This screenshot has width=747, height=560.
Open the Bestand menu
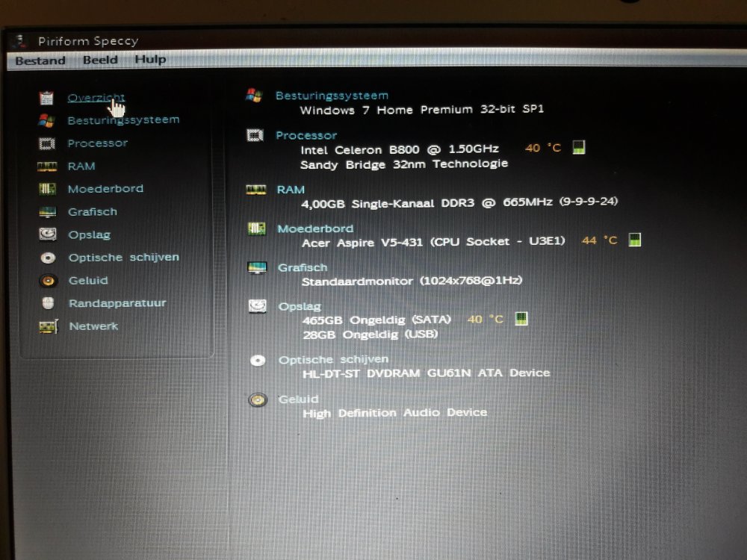[40, 61]
